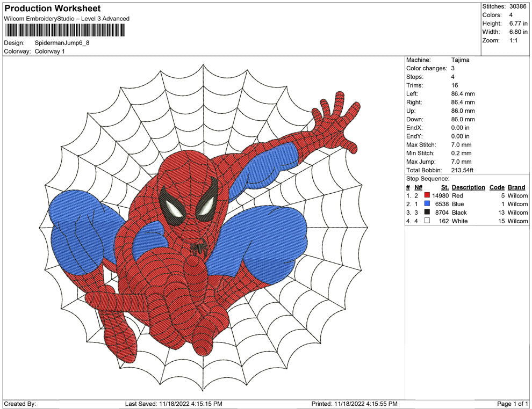Click the Zoom value 1:1

(513, 40)
